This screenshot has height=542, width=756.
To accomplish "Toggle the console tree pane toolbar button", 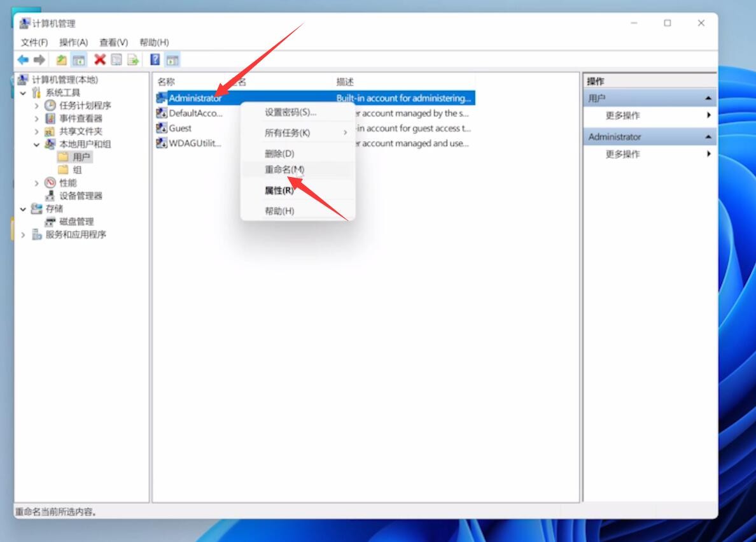I will coord(79,60).
